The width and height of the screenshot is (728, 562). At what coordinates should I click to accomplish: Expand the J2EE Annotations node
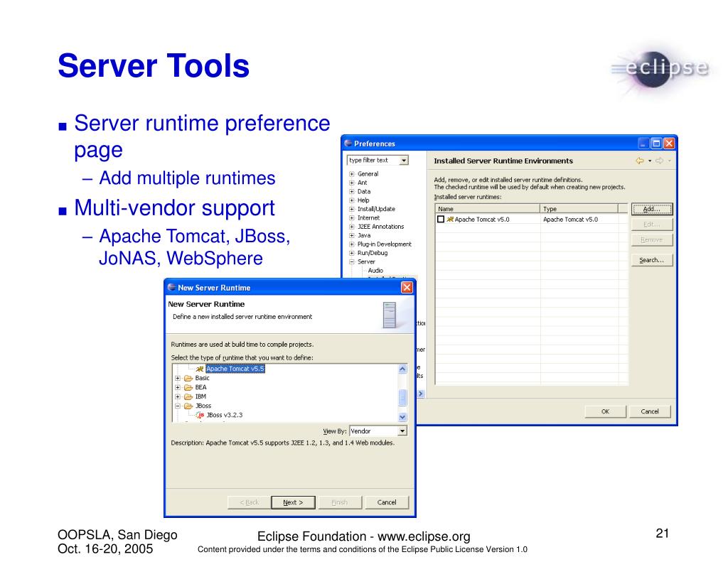click(x=352, y=227)
